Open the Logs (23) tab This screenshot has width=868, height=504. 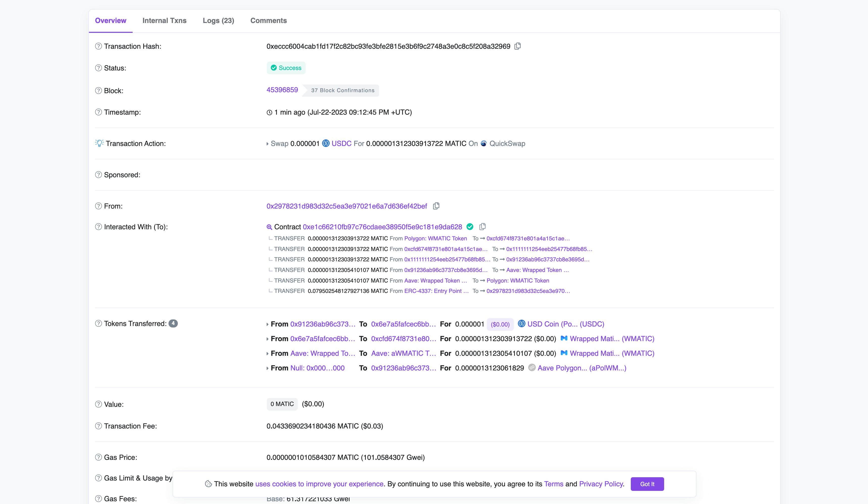click(x=219, y=21)
